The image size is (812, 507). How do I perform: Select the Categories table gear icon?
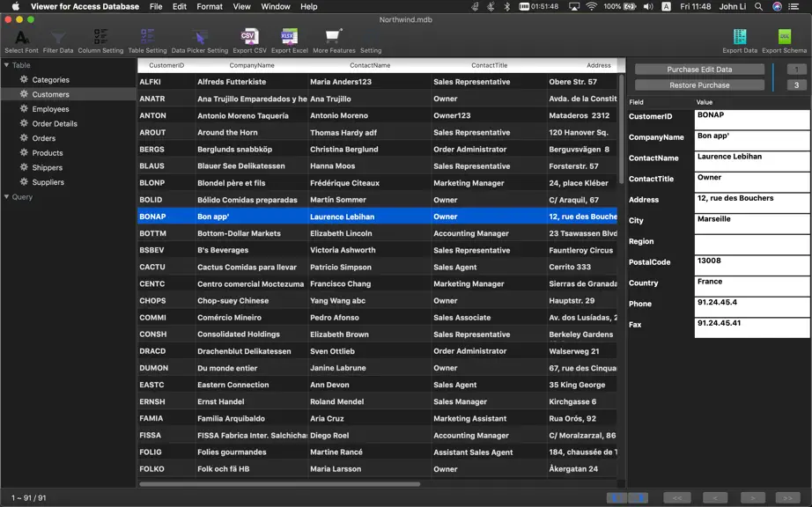tap(24, 79)
